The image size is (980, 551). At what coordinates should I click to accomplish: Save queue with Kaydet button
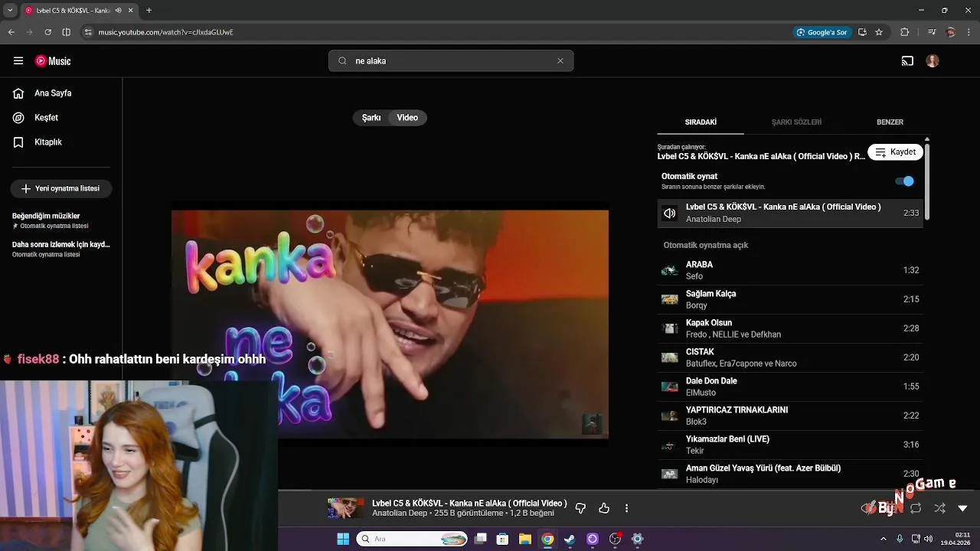coord(895,152)
